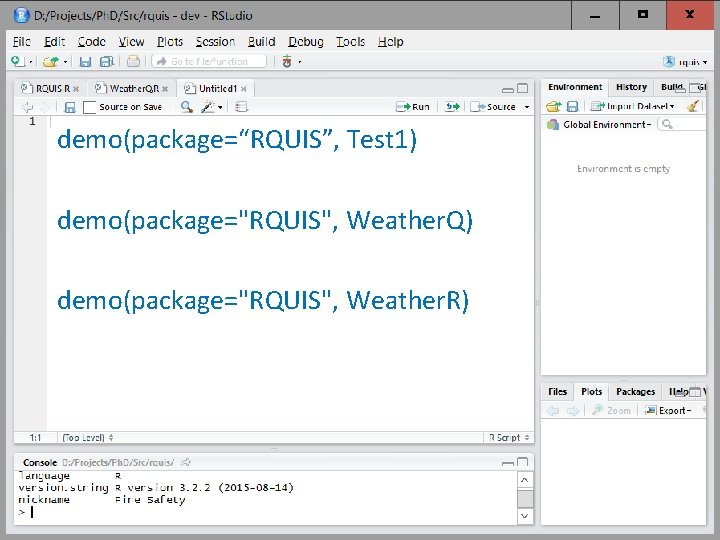Screen dimensions: 720x540
Task: Open the code tools magic wand menu
Action: pos(211,107)
